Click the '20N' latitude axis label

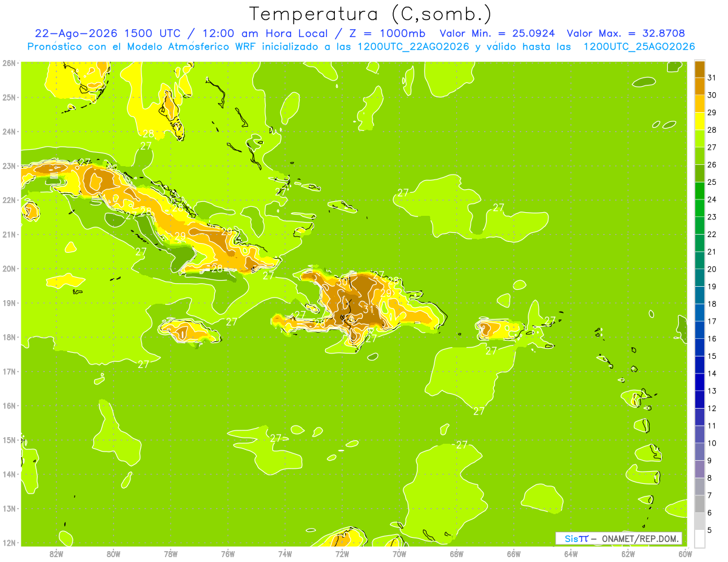pos(10,269)
